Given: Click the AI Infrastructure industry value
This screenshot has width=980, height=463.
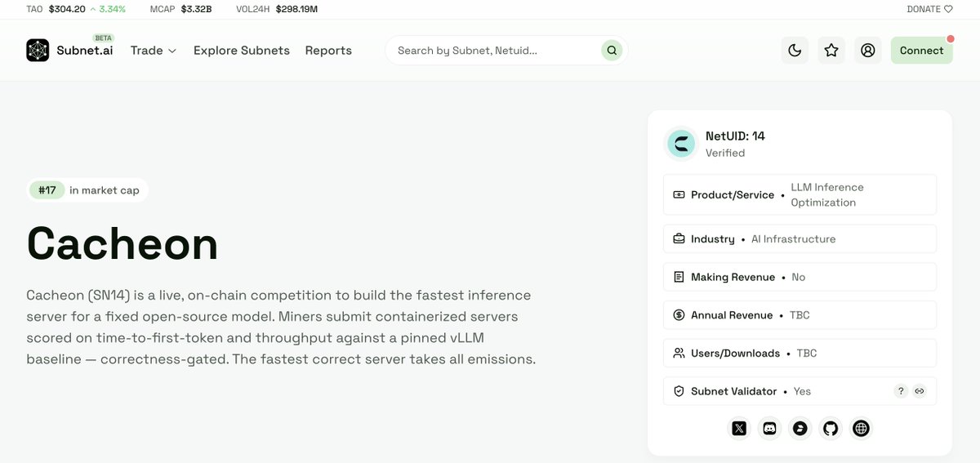Looking at the screenshot, I should click(793, 239).
